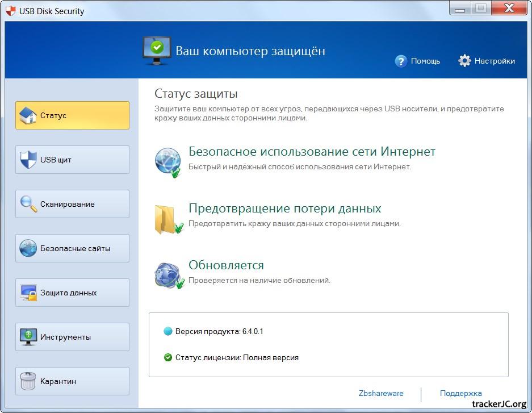Click the globe icon for Безопасные сайты
The height and width of the screenshot is (413, 532).
[x=28, y=248]
